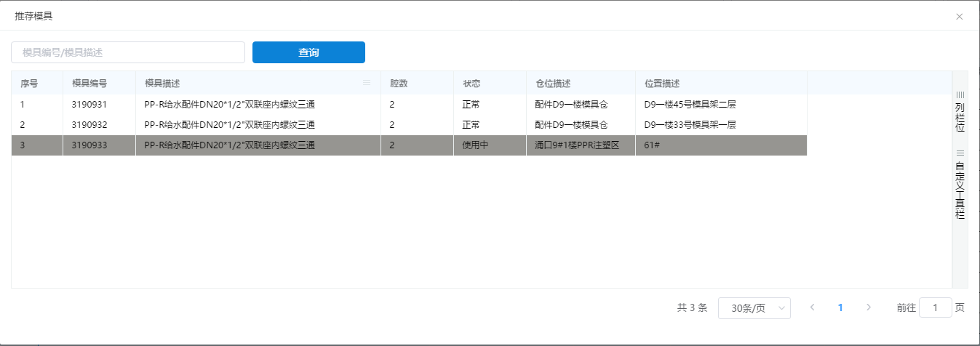
Task: Open the 列栏位 side panel
Action: coord(960,111)
